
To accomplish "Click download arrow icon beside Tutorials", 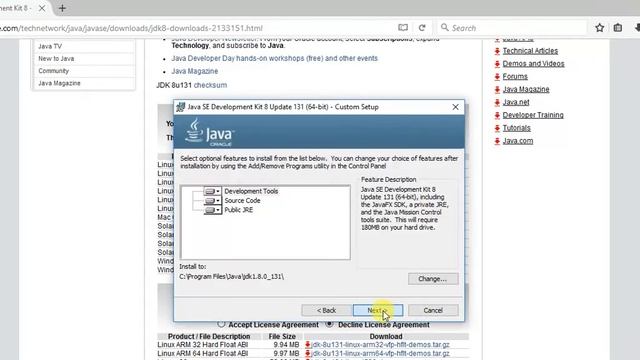I will tap(497, 128).
